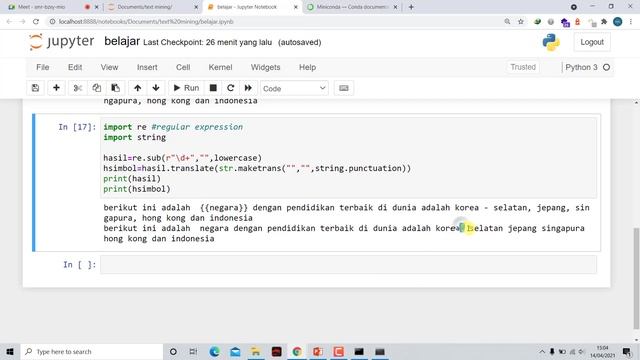Reload the page in the browser

pyautogui.click(x=36, y=22)
